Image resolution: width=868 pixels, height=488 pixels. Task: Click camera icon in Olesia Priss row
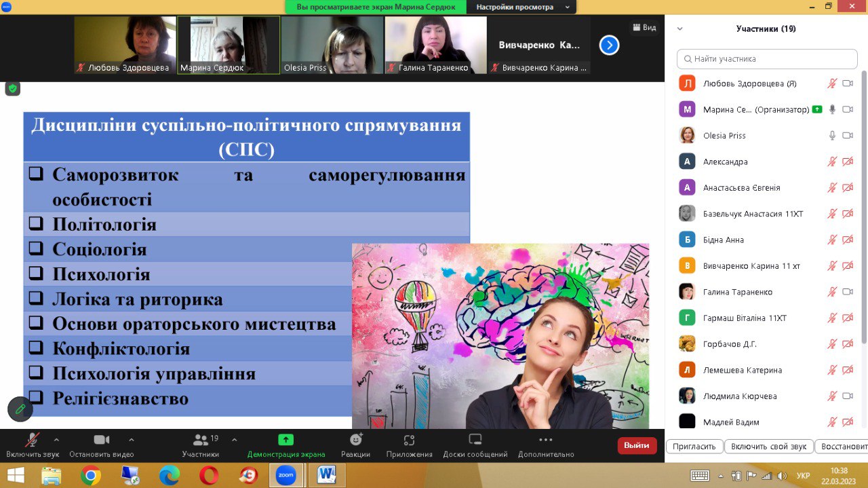click(848, 135)
